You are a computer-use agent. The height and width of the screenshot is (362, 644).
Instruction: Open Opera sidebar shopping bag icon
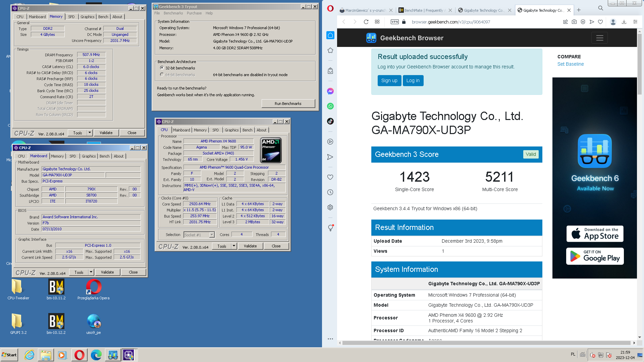tap(330, 71)
